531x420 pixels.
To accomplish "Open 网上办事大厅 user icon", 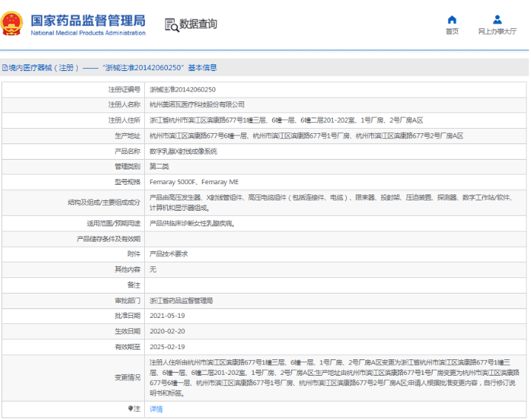I will click(497, 20).
